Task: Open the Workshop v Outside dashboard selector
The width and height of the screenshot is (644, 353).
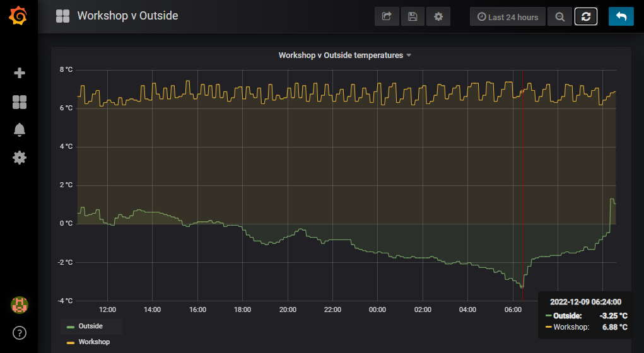Action: (x=127, y=16)
